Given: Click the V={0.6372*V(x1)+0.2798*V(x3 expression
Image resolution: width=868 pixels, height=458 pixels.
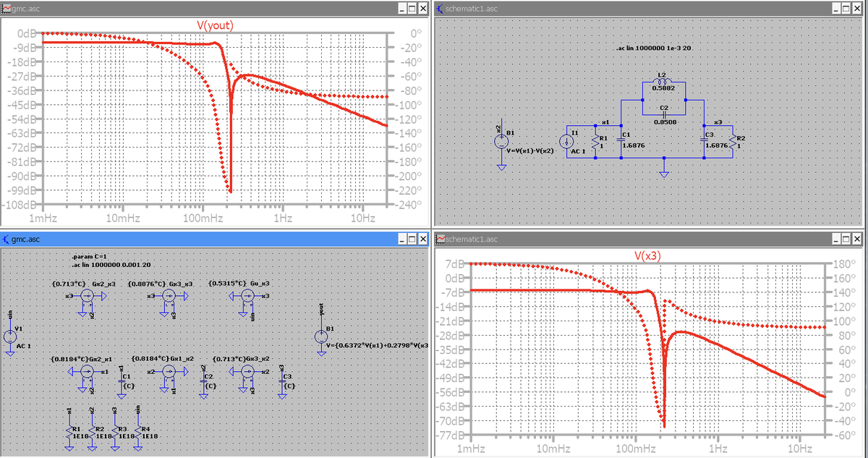Looking at the screenshot, I should (x=378, y=345).
